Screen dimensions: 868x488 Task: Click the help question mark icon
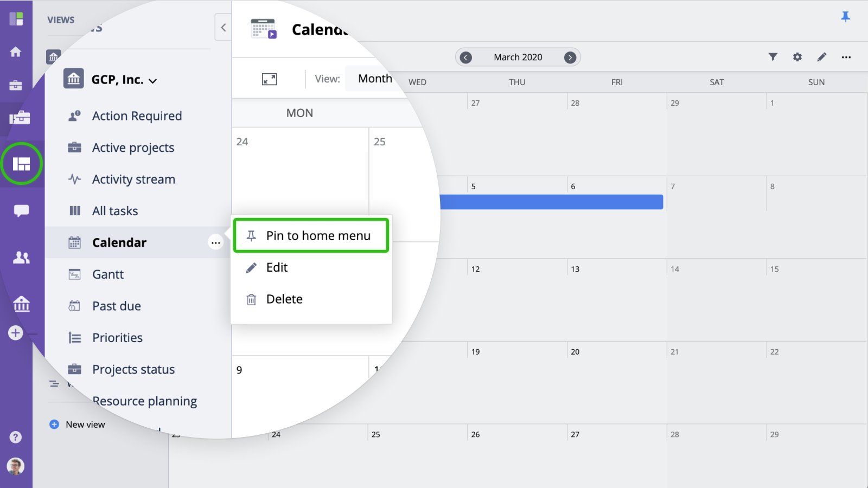(16, 437)
